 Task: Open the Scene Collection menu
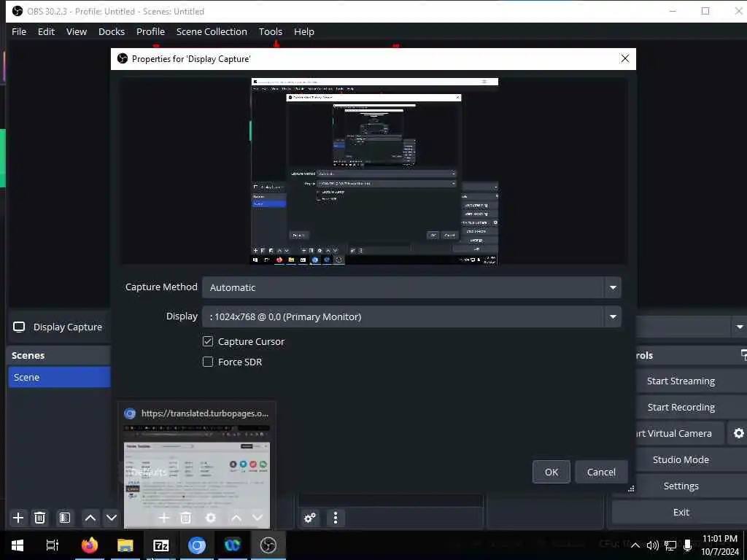(x=212, y=32)
